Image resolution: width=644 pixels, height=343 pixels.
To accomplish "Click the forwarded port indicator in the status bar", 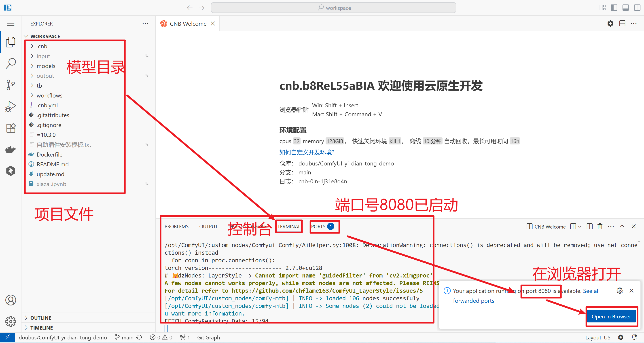I will pos(185,337).
